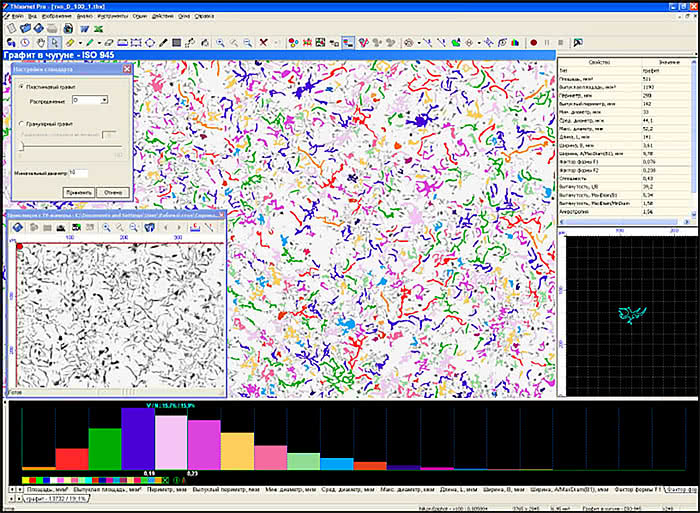The width and height of the screenshot is (700, 513).
Task: Click the crosshair target icon
Action: coord(469,43)
